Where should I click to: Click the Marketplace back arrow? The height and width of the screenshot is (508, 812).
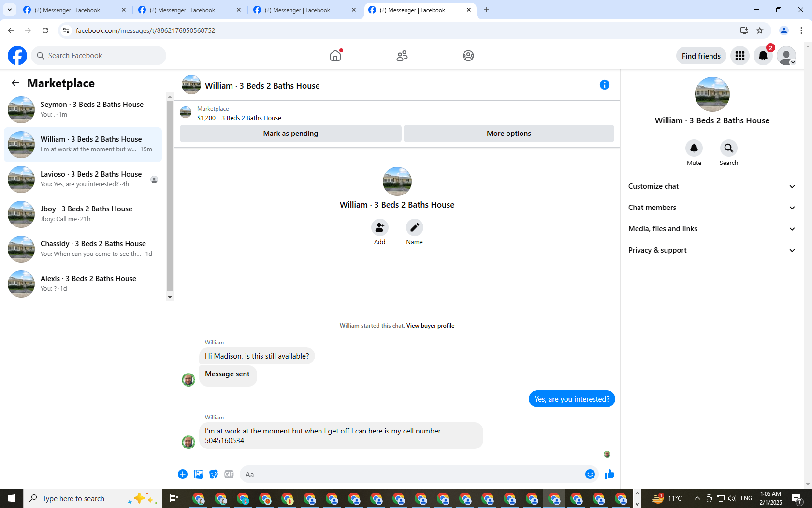click(x=15, y=83)
